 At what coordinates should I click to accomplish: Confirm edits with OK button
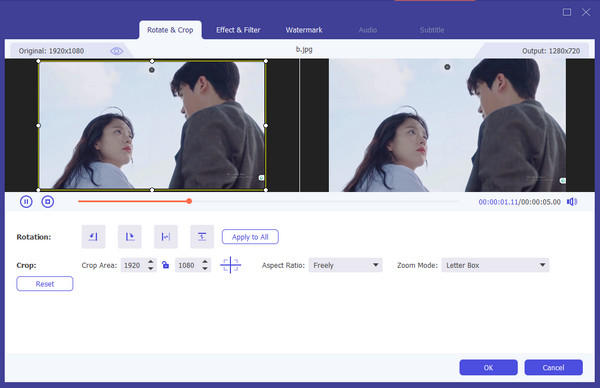pos(488,368)
